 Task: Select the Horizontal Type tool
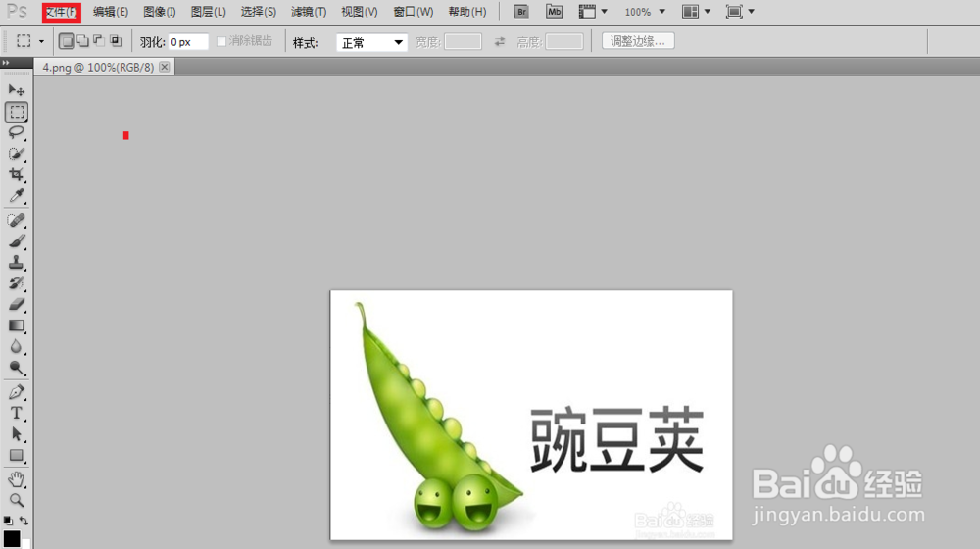17,414
